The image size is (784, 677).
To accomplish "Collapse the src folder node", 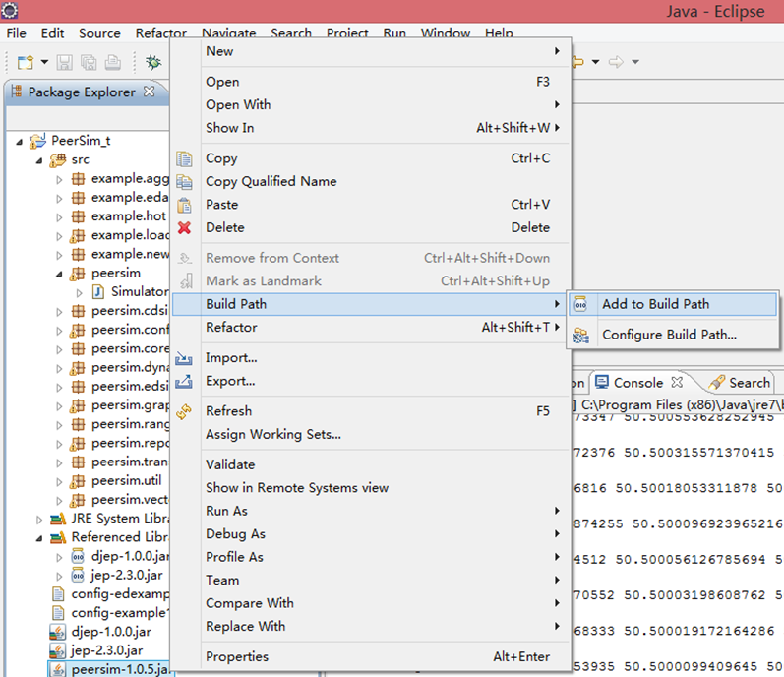I will coord(39,160).
